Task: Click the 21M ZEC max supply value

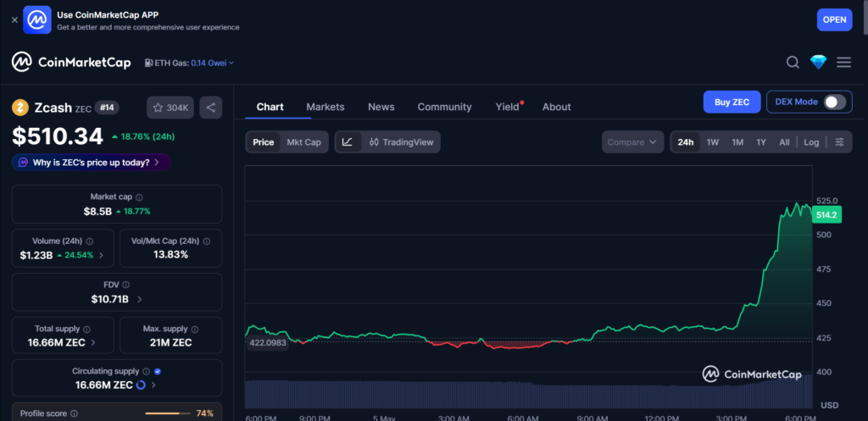Action: coord(170,342)
